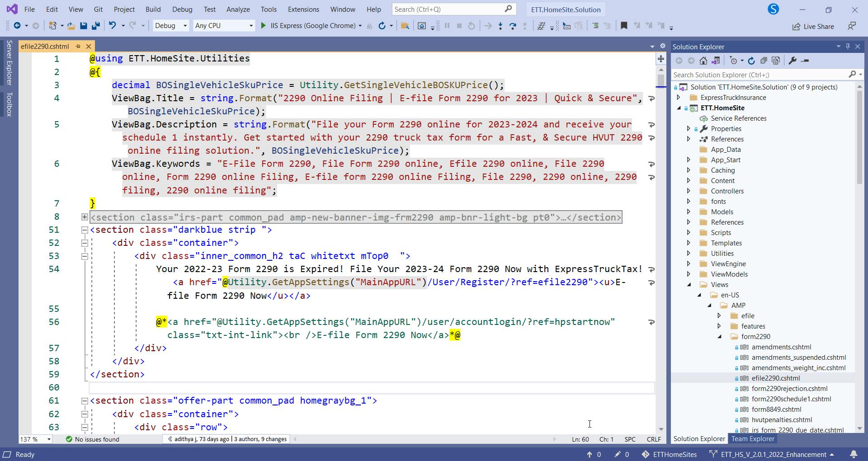The height and width of the screenshot is (461, 868).
Task: Save the current file with the single disk icon
Action: click(83, 26)
